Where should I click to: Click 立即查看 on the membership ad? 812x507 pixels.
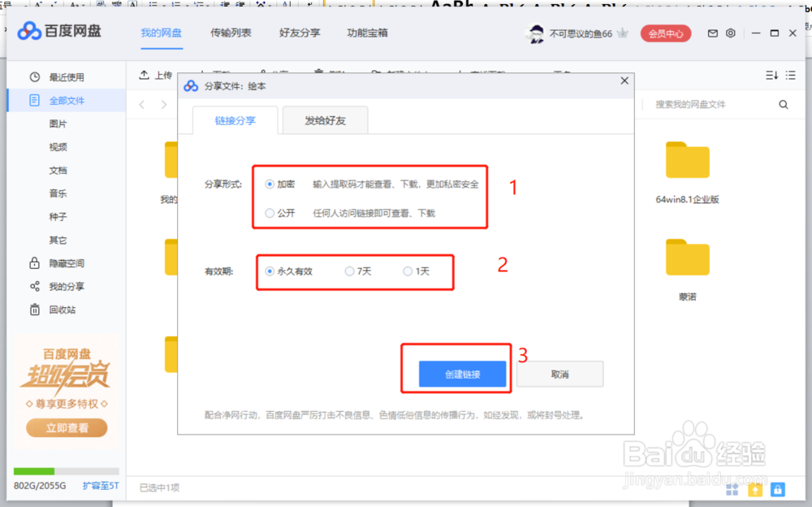(67, 428)
